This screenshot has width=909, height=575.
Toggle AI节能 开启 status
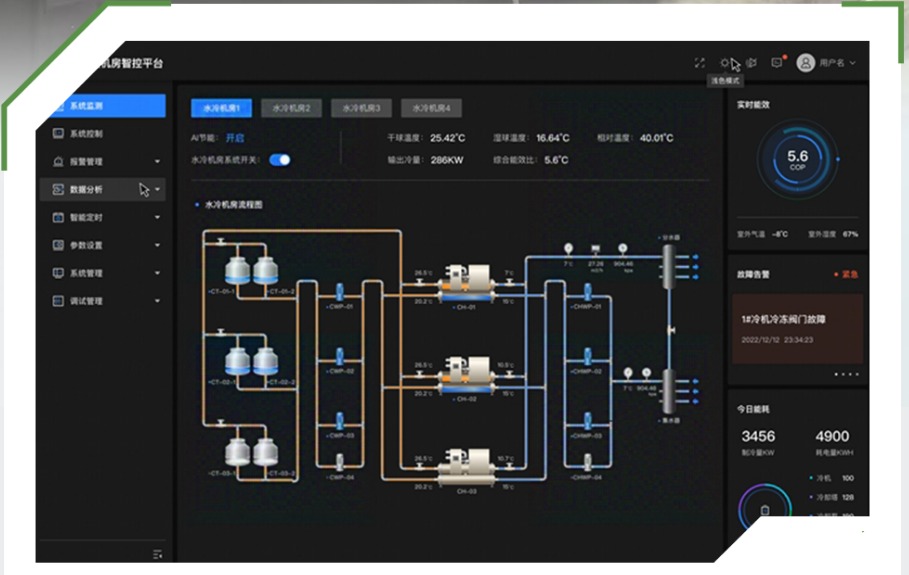tap(234, 138)
